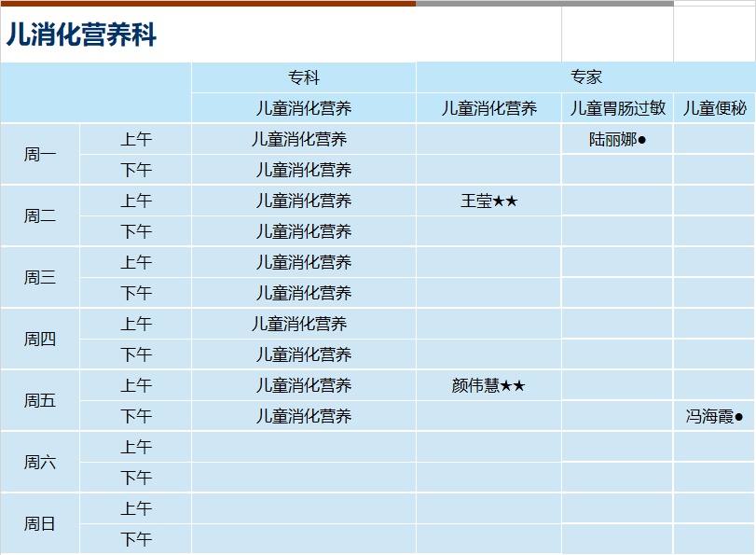The image size is (756, 555).
Task: Click the 周日 day cell
Action: 40,523
